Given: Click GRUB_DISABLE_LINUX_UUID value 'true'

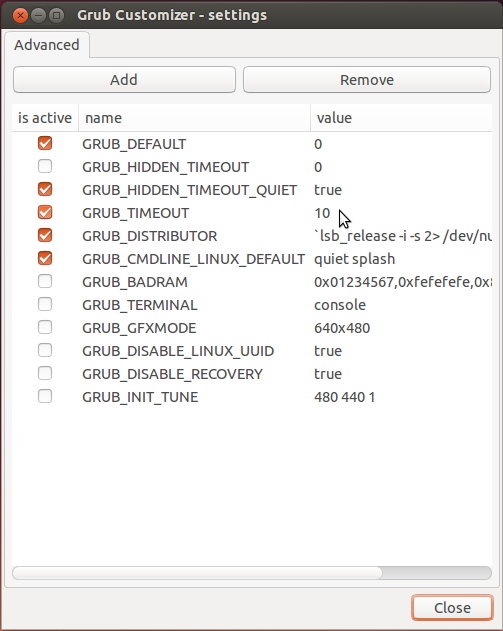Looking at the screenshot, I should coord(328,351).
